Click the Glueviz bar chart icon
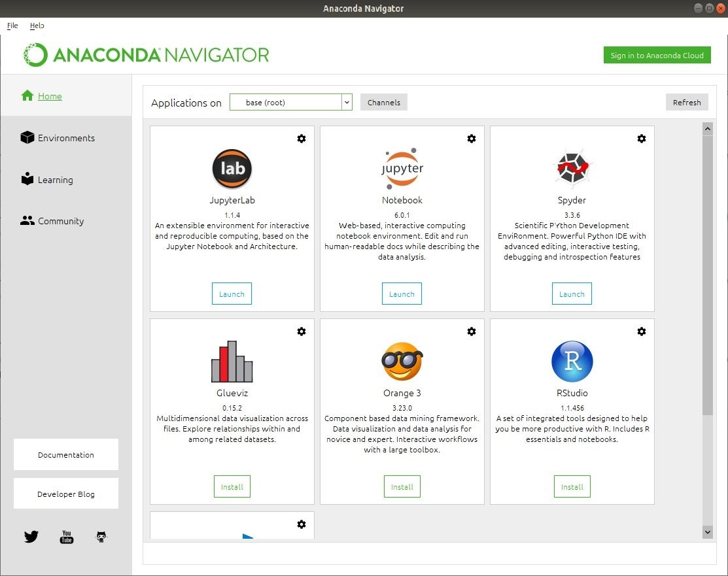The image size is (728, 576). pos(232,360)
